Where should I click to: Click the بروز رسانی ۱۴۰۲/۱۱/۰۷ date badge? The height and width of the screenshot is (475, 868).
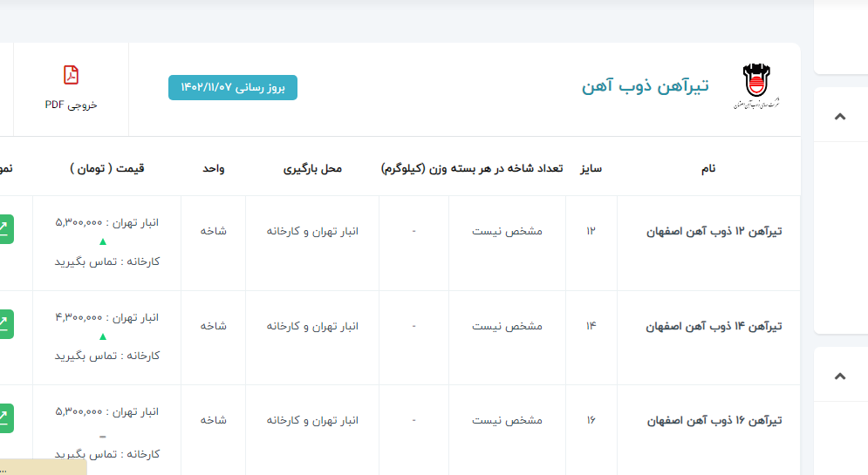point(233,88)
